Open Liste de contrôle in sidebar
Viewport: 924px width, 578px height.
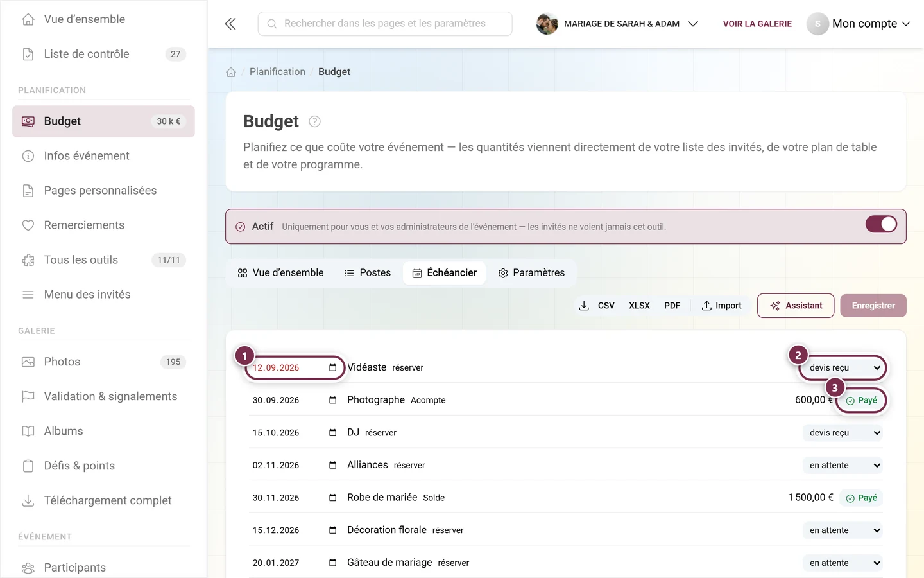coord(103,54)
